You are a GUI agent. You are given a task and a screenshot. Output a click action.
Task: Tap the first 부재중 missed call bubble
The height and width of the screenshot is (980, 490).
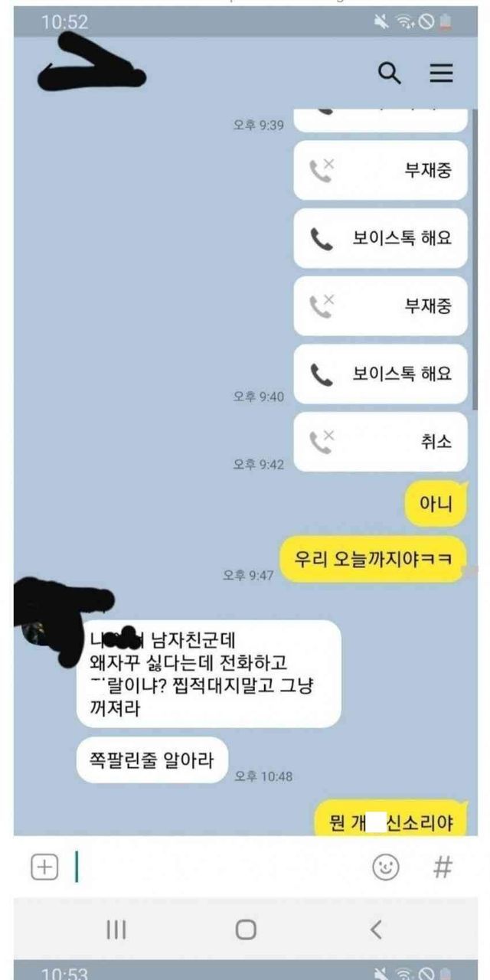[381, 170]
